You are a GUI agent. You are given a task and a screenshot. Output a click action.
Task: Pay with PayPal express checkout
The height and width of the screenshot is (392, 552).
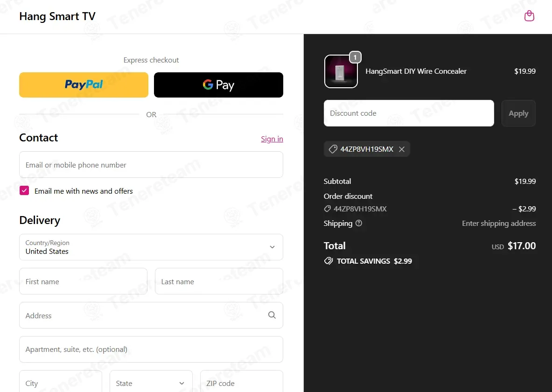click(x=84, y=85)
